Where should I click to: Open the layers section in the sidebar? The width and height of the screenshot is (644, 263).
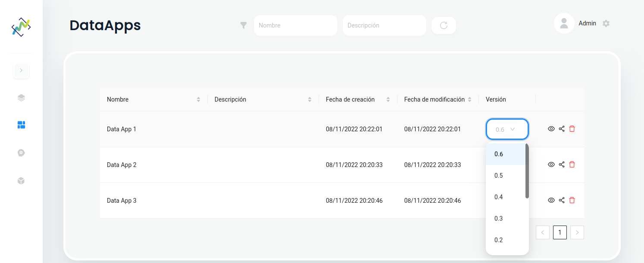(21, 98)
